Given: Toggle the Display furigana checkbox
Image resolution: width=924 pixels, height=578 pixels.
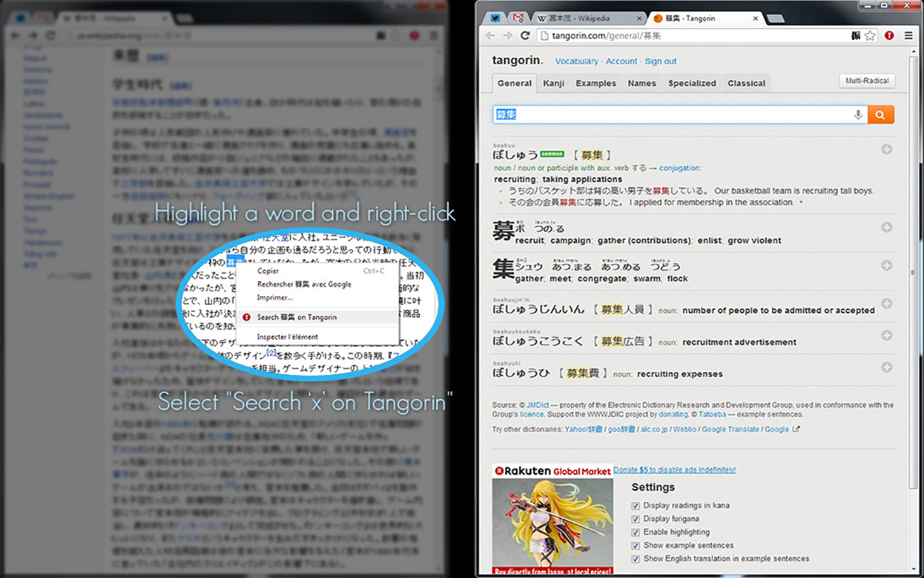Looking at the screenshot, I should (x=635, y=519).
